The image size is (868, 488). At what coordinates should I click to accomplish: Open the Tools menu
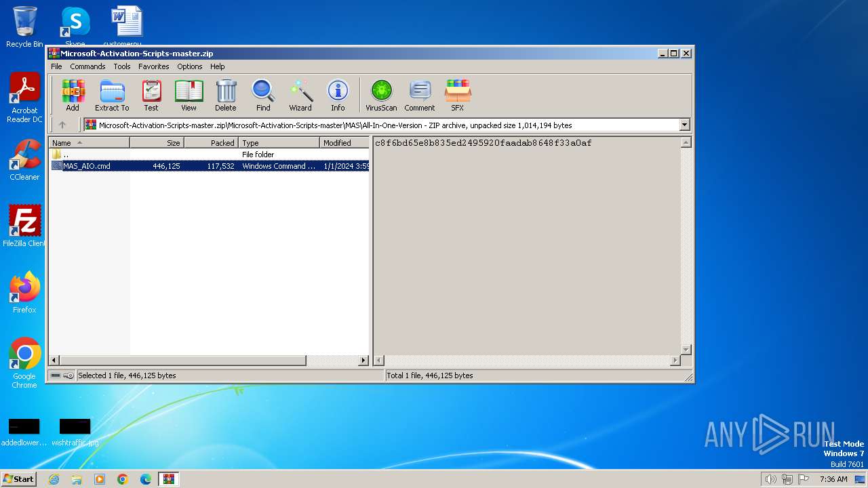pos(122,66)
